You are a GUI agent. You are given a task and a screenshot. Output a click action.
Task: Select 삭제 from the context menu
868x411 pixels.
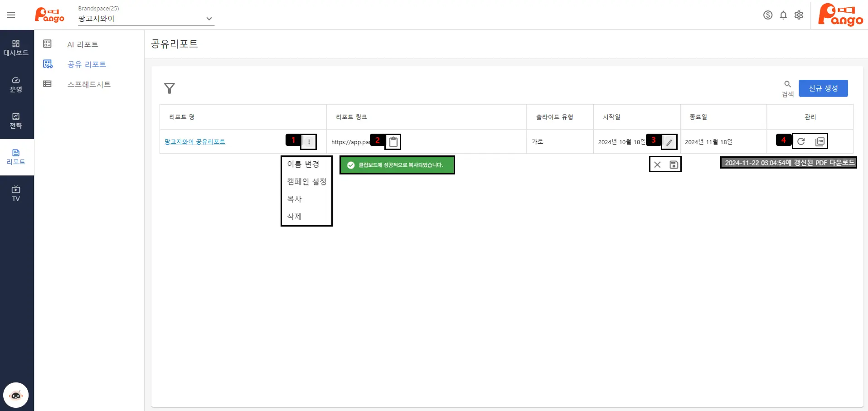coord(294,217)
